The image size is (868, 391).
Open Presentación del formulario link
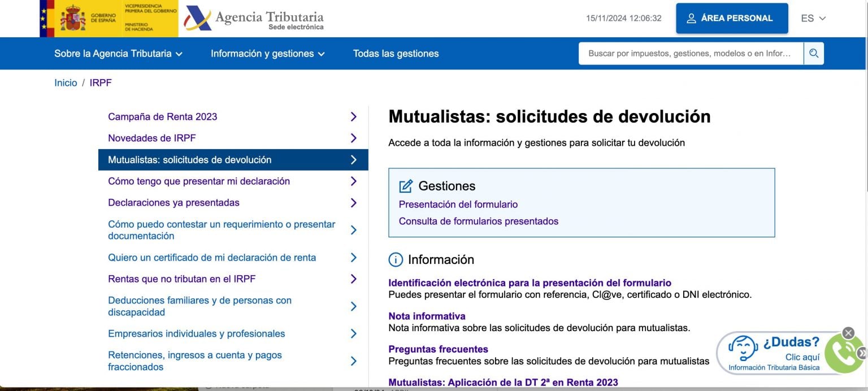pos(458,205)
